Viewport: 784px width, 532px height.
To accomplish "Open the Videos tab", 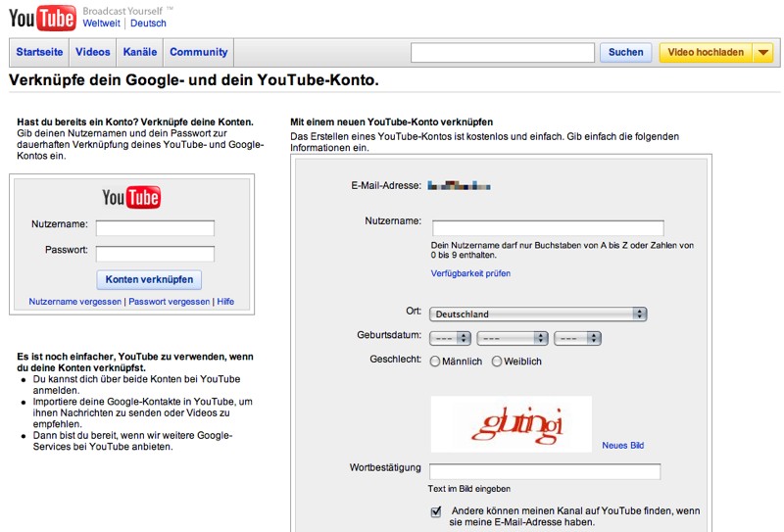I will click(x=93, y=53).
